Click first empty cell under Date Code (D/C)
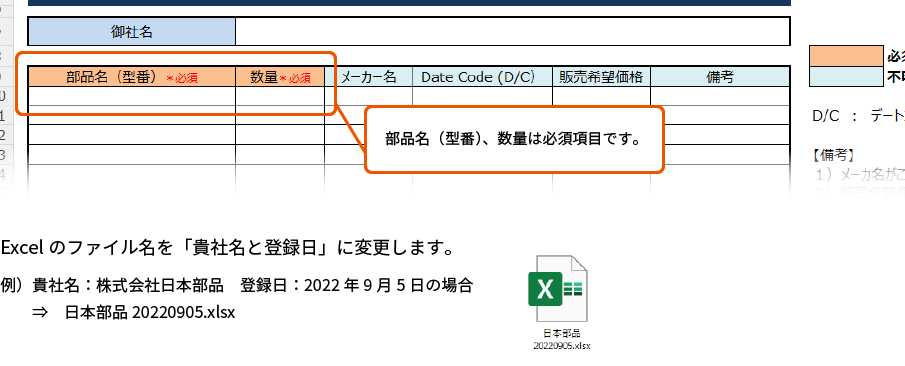Screen dimensions: 905x366 click(483, 96)
